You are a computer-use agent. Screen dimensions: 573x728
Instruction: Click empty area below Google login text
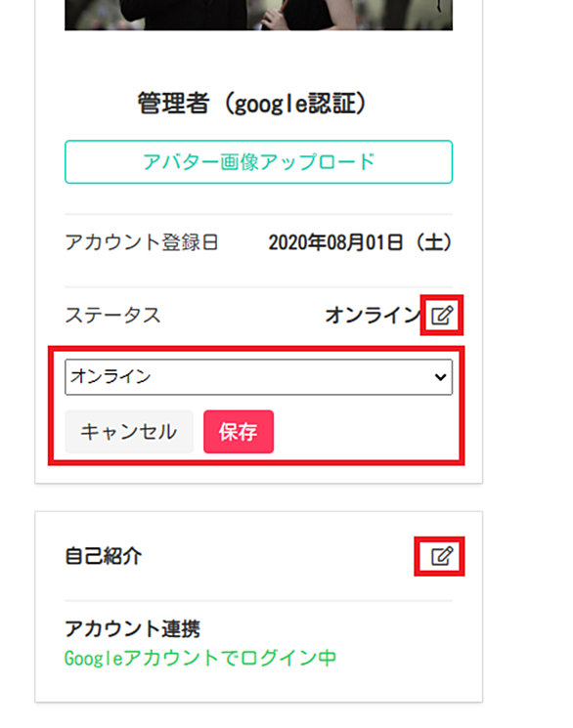(x=258, y=685)
